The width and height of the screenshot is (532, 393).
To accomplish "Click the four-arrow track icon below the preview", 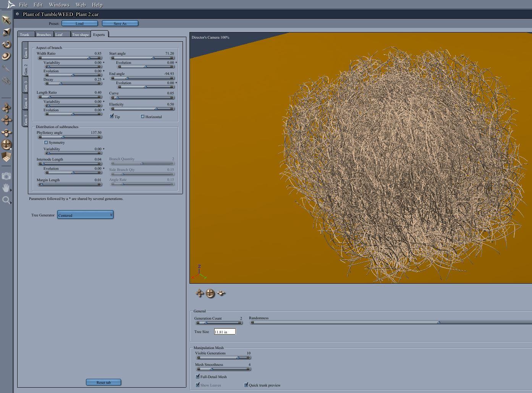I will click(200, 293).
